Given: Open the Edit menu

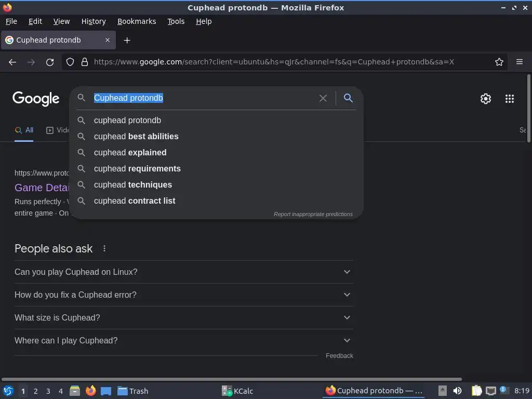Looking at the screenshot, I should tap(35, 21).
